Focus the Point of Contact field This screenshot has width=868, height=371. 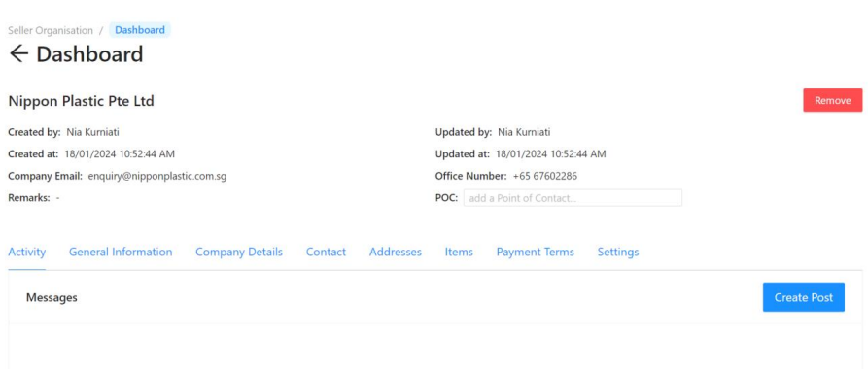coord(573,198)
